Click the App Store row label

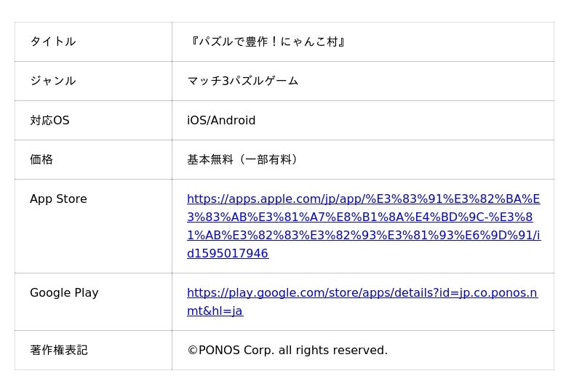[58, 199]
